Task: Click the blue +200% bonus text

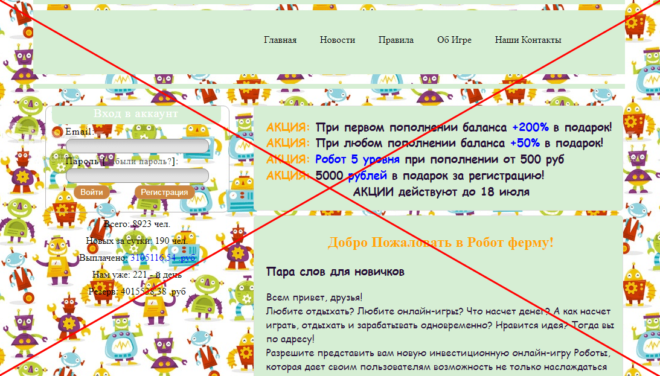Action: coord(530,128)
